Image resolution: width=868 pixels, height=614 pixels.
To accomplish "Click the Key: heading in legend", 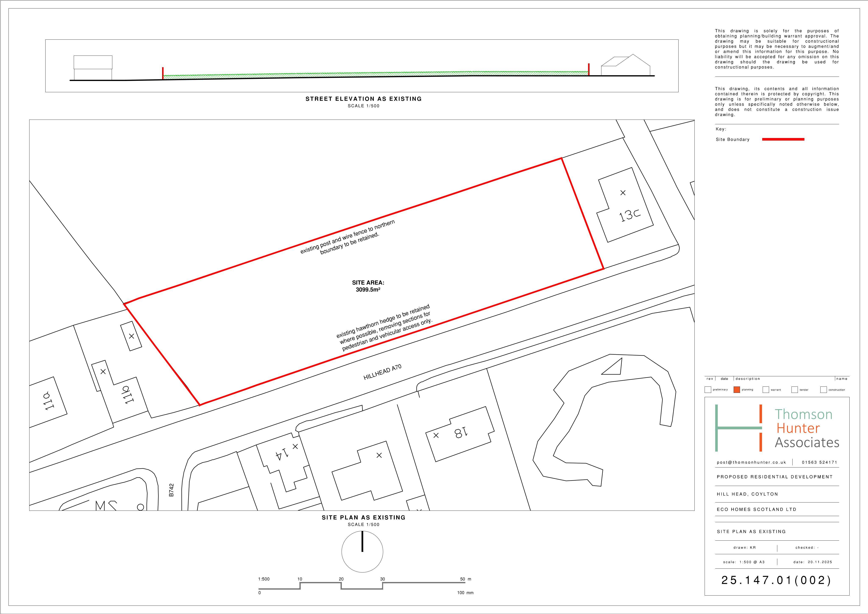I will pos(721,129).
